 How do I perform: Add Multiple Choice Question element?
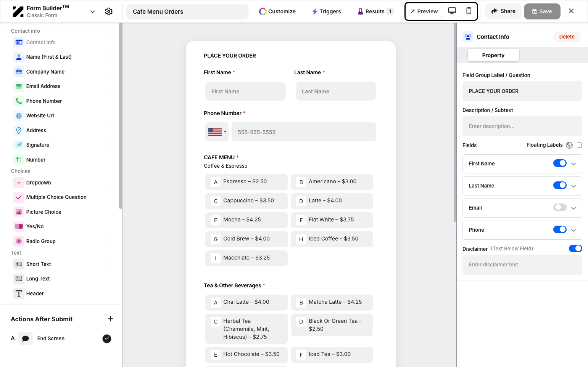coord(56,197)
